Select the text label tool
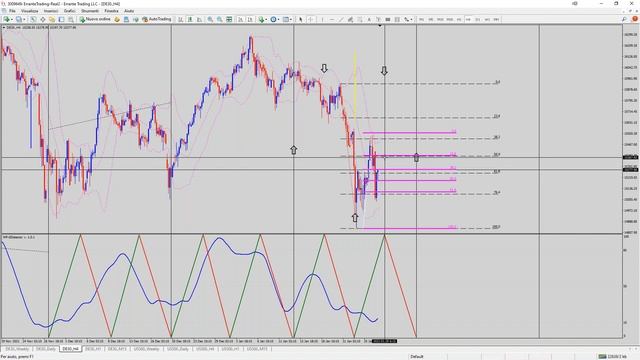Screen dimensions: 640x360 tap(378, 19)
